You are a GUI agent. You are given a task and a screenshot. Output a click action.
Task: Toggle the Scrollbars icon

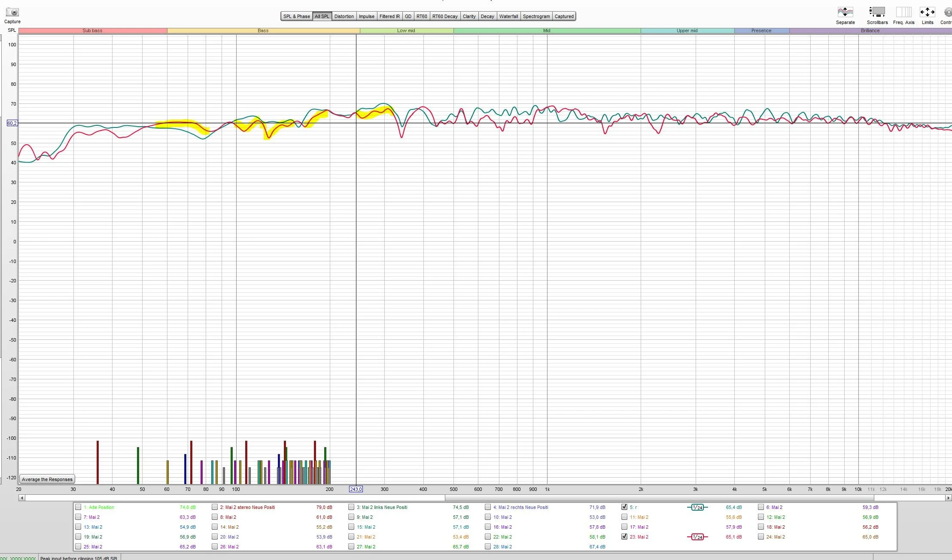tap(877, 12)
